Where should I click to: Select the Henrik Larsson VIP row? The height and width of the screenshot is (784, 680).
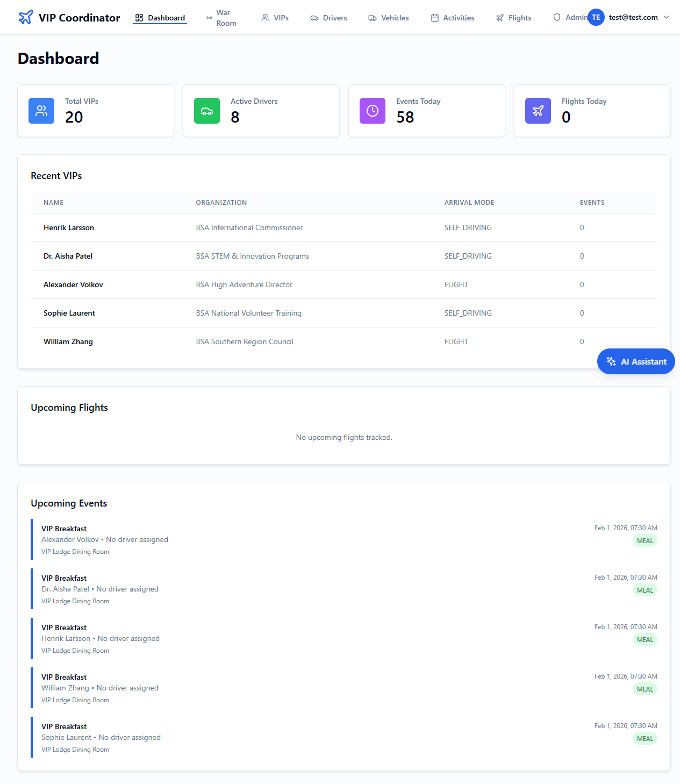pos(69,227)
